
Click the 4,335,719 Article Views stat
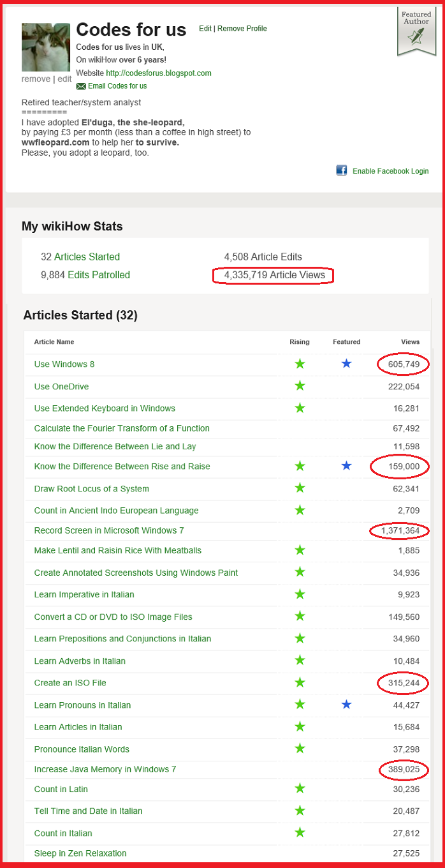click(x=275, y=275)
